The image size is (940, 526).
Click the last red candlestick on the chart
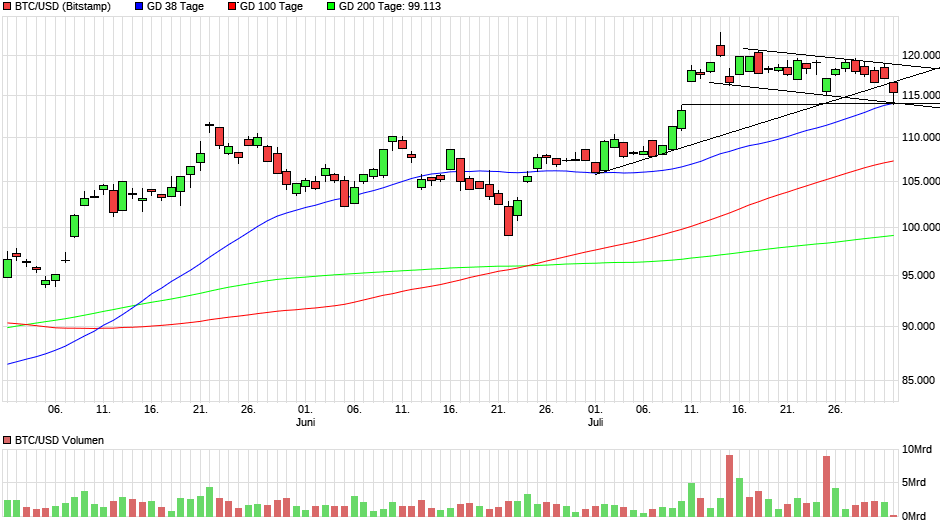click(893, 88)
